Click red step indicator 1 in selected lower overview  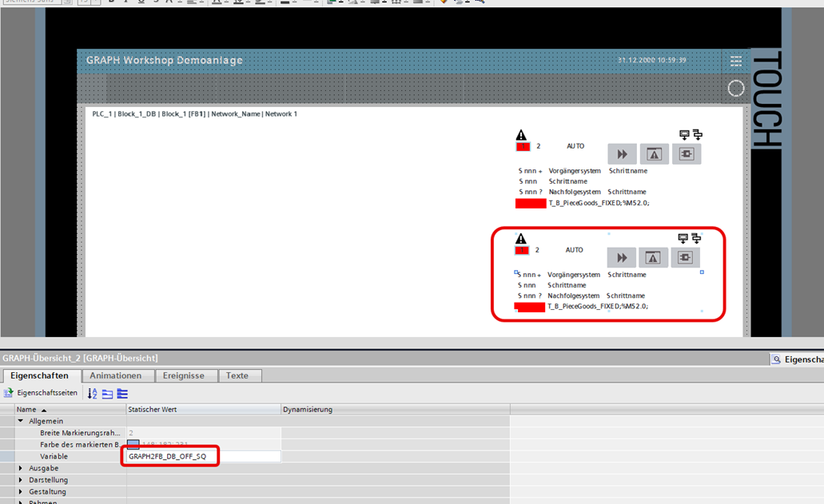522,251
